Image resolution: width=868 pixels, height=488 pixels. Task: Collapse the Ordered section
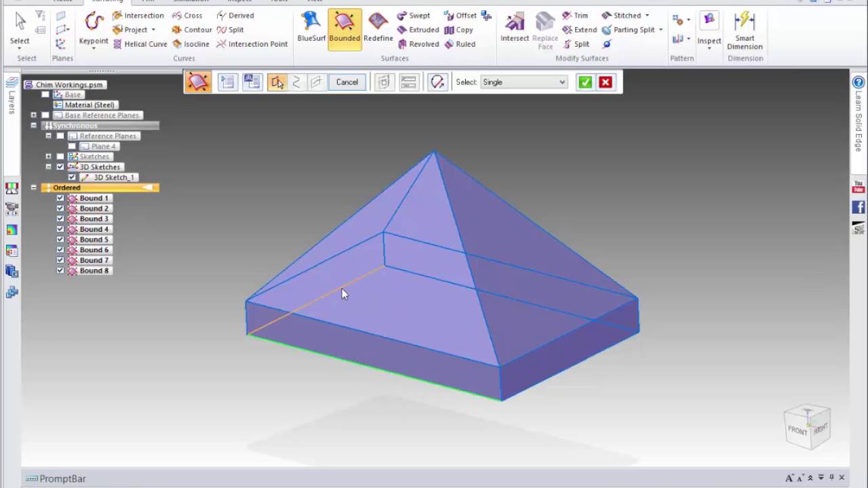(33, 188)
